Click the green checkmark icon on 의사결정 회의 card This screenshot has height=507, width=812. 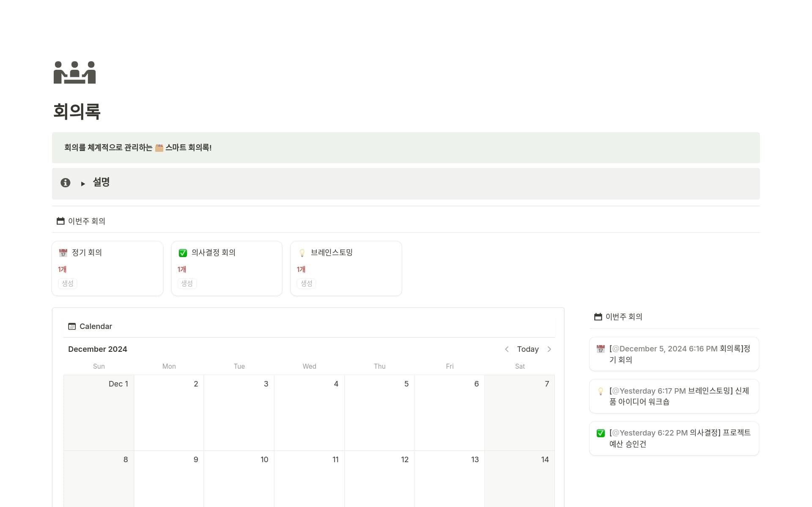click(x=183, y=253)
